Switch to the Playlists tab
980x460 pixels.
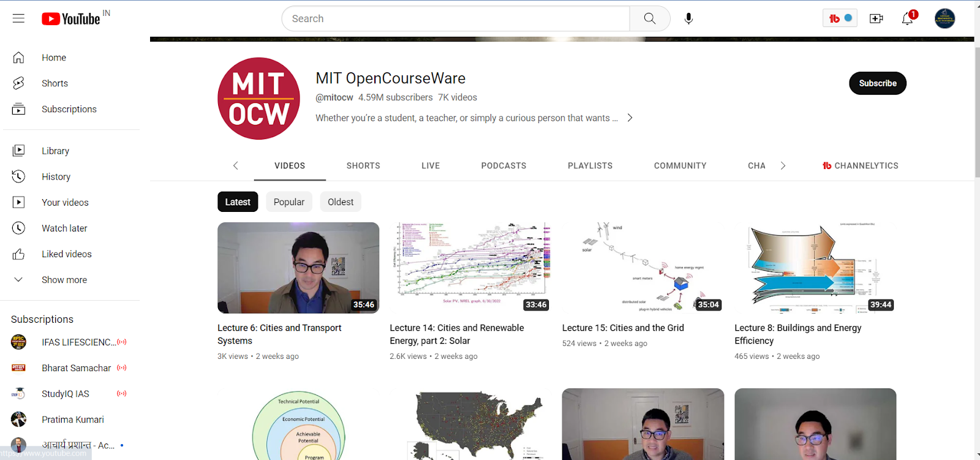[x=590, y=166]
